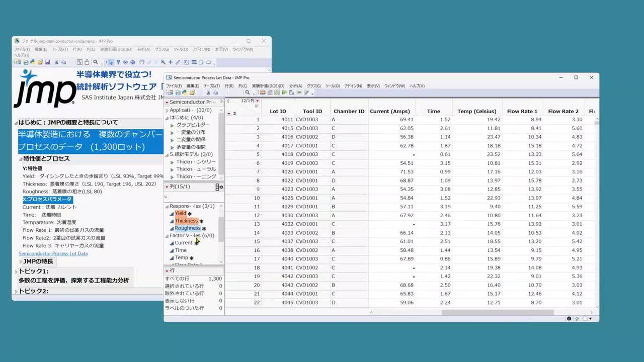Click the cut scissors icon in journal toolbar
Viewport: 644px width, 362px height.
click(56, 62)
